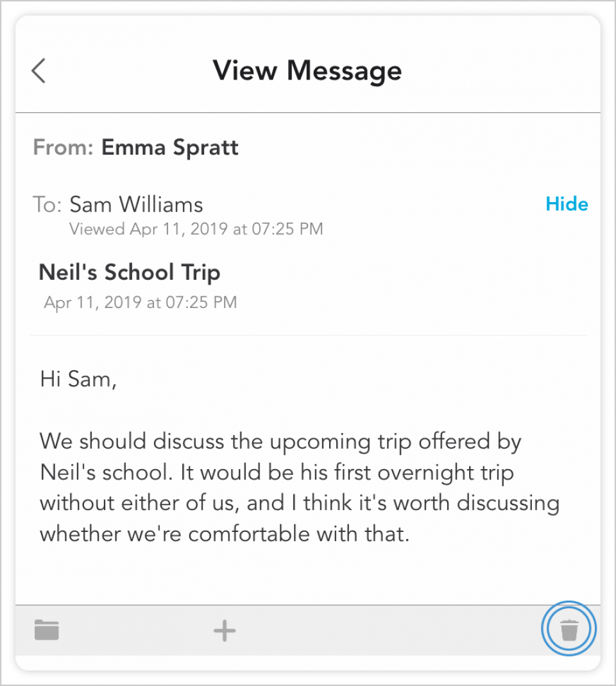This screenshot has width=616, height=686.
Task: Click the Viewed Apr 11, 2019 timestamp
Action: (196, 229)
